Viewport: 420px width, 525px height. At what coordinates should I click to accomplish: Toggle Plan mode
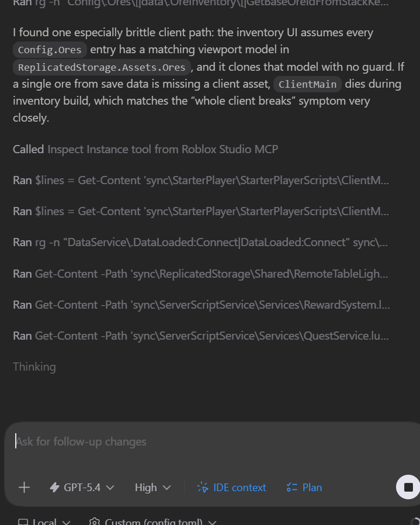point(304,487)
